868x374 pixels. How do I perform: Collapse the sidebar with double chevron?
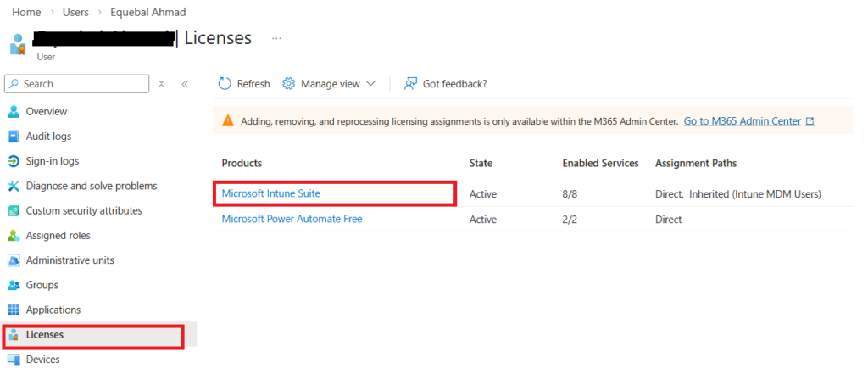click(185, 84)
